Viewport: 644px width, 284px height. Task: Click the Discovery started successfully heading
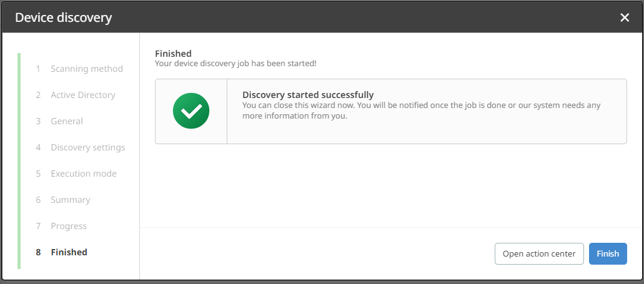coord(308,95)
